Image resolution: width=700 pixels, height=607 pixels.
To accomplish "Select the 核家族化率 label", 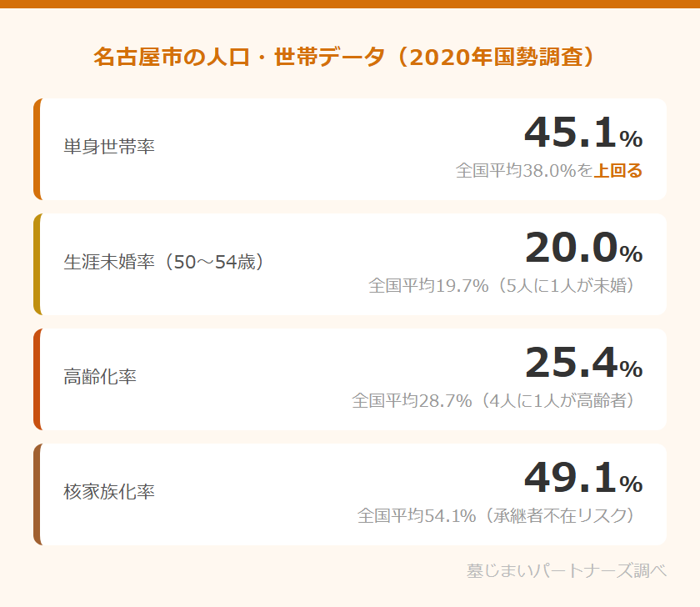I will tap(109, 492).
